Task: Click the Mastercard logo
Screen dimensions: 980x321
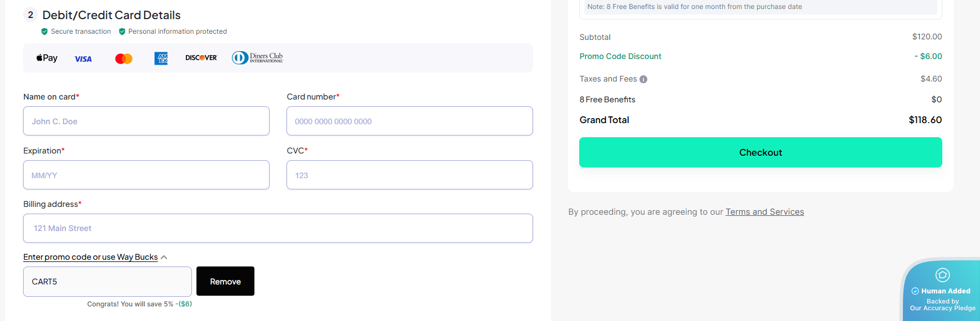Action: coord(124,58)
